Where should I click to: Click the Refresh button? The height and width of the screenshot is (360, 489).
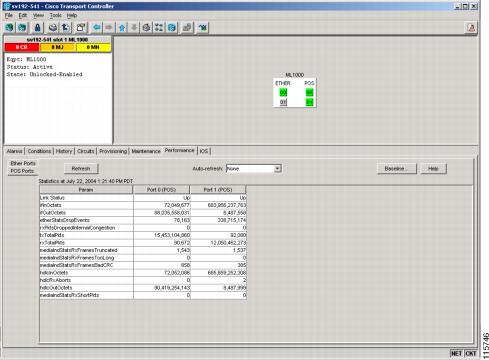click(81, 169)
